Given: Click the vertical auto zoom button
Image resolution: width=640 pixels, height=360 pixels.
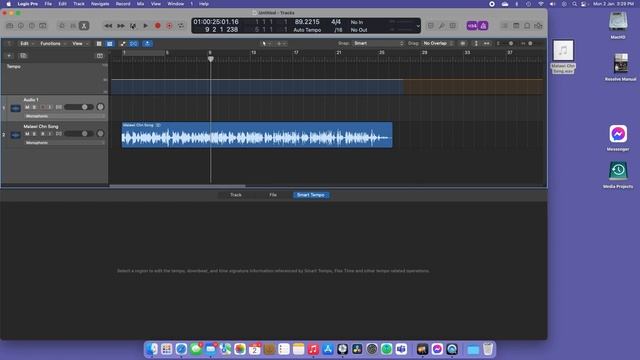Looking at the screenshot, I should [x=476, y=43].
